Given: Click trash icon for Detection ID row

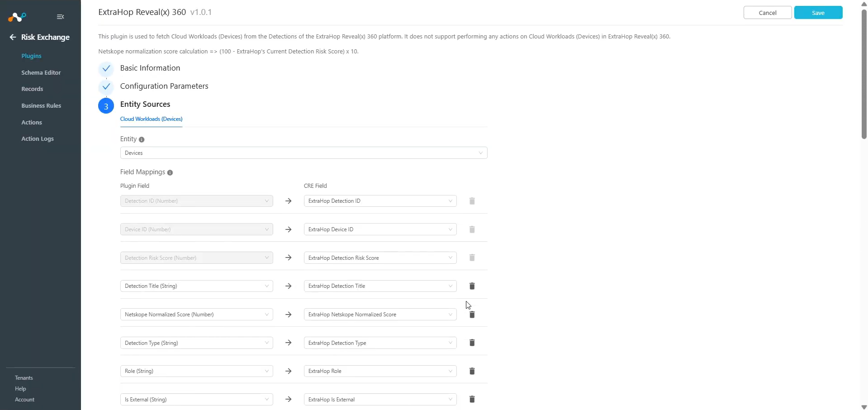Looking at the screenshot, I should (x=472, y=201).
